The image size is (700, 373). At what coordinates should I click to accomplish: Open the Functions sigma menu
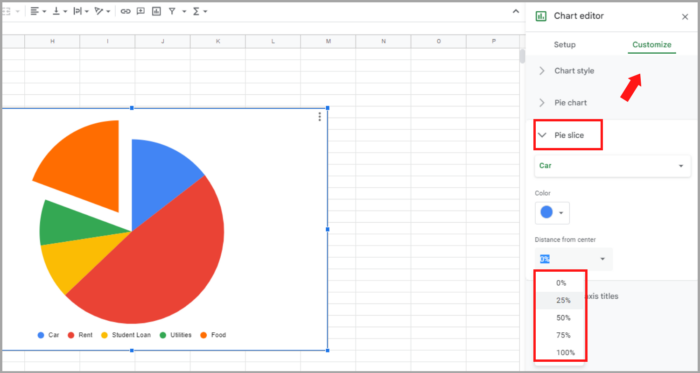click(x=200, y=12)
